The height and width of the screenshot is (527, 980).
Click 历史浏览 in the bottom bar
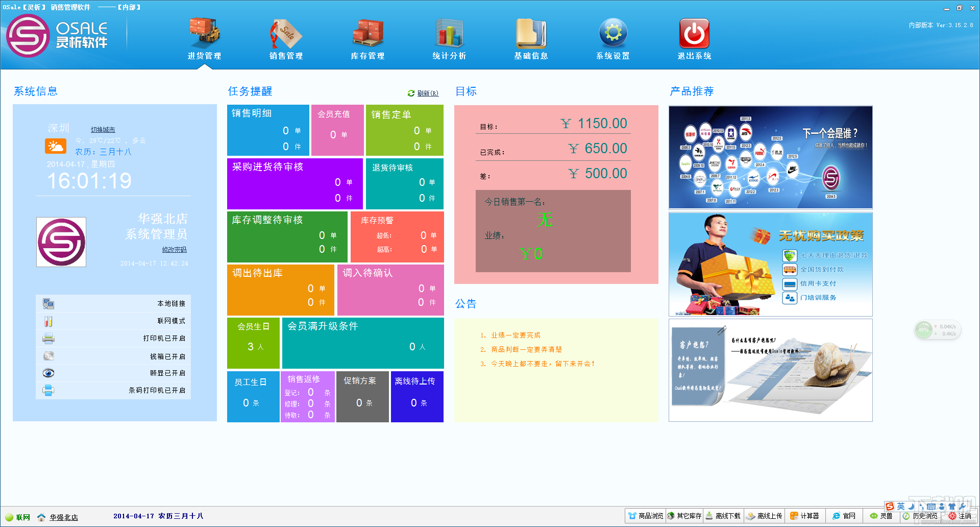(x=920, y=516)
